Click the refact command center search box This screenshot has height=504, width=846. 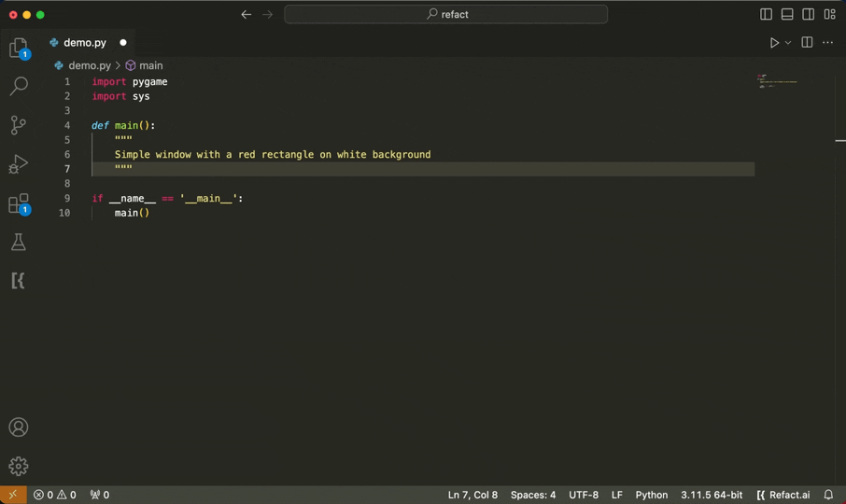point(445,15)
